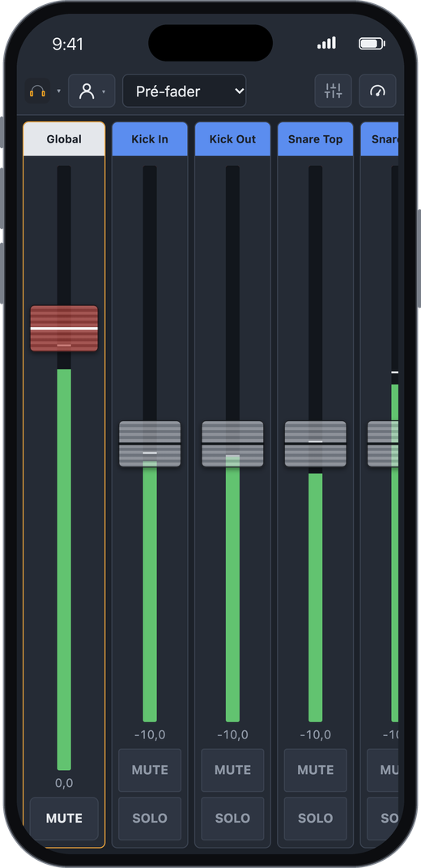Screen dimensions: 421x868
Task: Click the Kick Out fader handle
Action: point(232,444)
